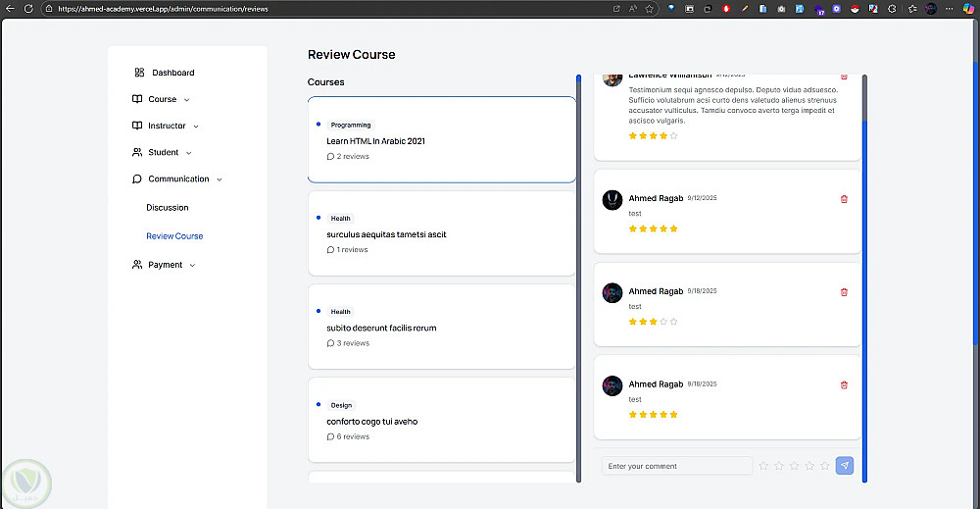The height and width of the screenshot is (509, 980).
Task: Click the 1 reviews count text
Action: click(x=353, y=249)
